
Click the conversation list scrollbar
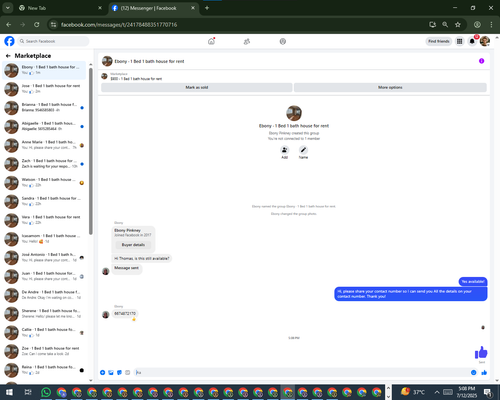pyautogui.click(x=91, y=151)
